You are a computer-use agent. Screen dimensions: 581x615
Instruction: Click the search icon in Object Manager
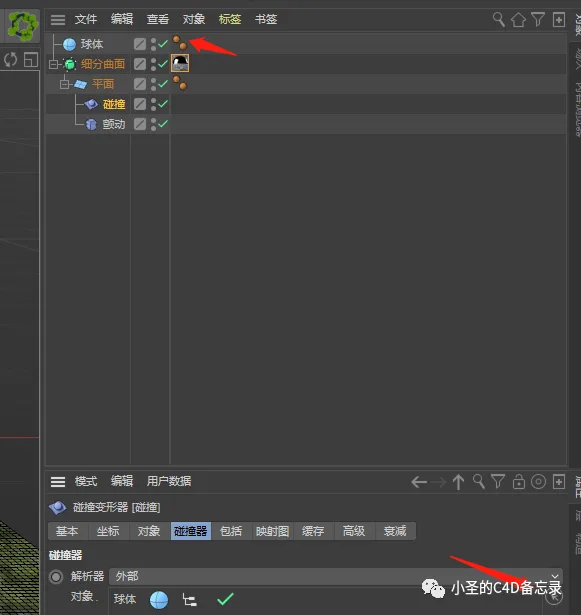(x=499, y=19)
